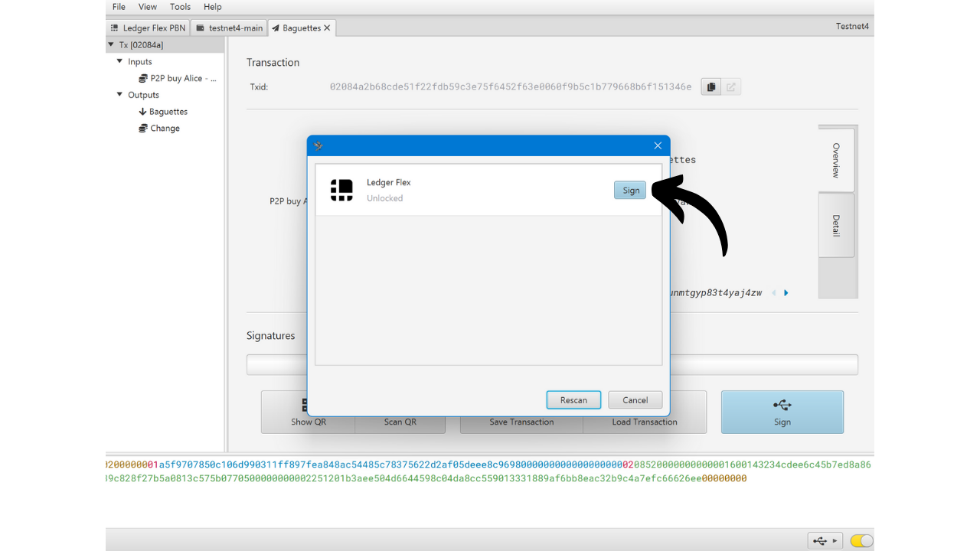Collapse the Tx [02084a] tree node
Viewport: 980px width, 551px height.
coord(112,45)
